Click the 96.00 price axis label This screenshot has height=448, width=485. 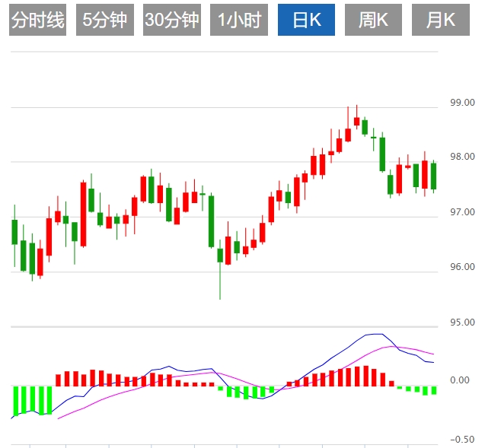coord(462,267)
